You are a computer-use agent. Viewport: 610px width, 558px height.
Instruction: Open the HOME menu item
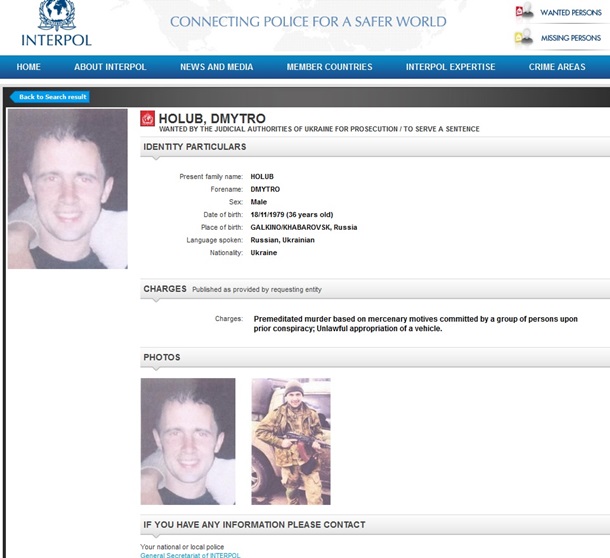[x=28, y=67]
